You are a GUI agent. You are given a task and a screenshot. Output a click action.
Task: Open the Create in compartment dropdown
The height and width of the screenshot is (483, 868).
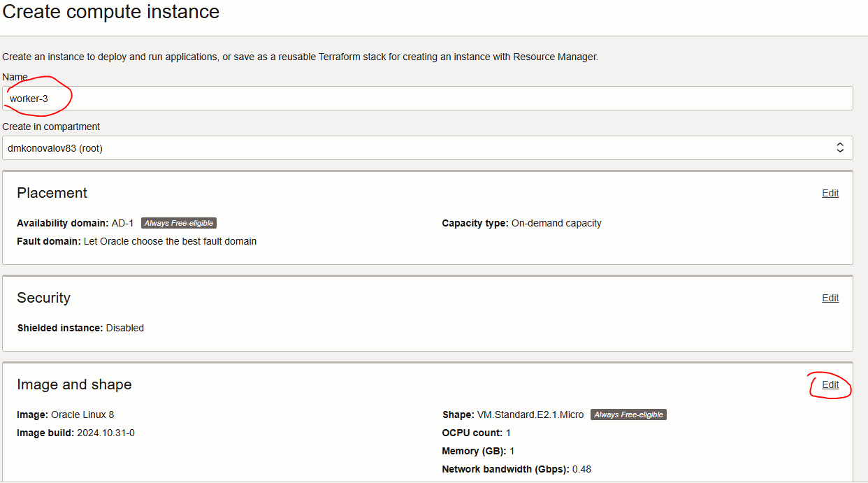[419, 148]
